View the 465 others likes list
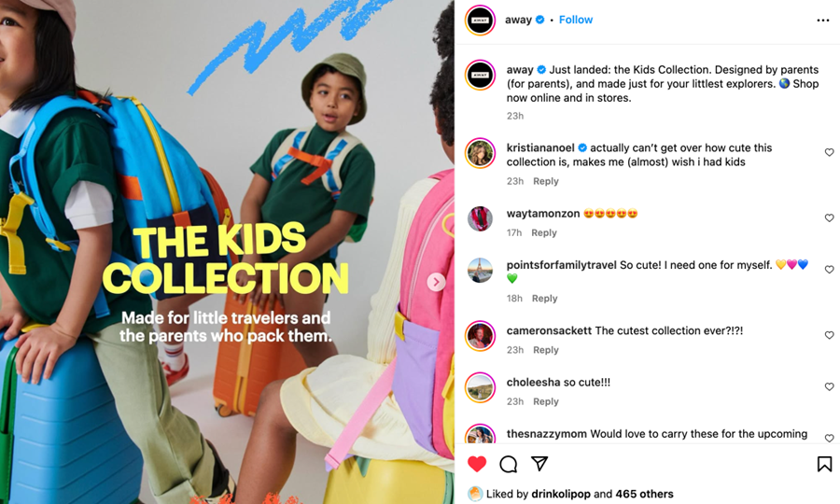The width and height of the screenshot is (840, 504). pos(644,494)
